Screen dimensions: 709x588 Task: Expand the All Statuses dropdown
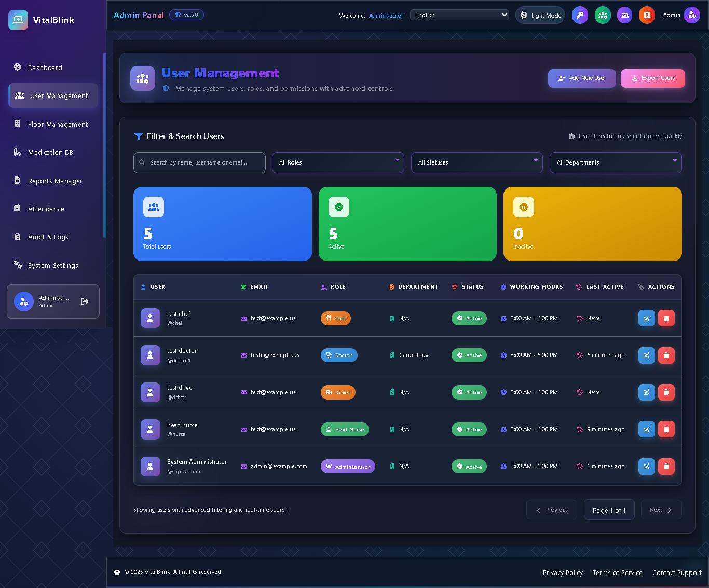pos(476,162)
